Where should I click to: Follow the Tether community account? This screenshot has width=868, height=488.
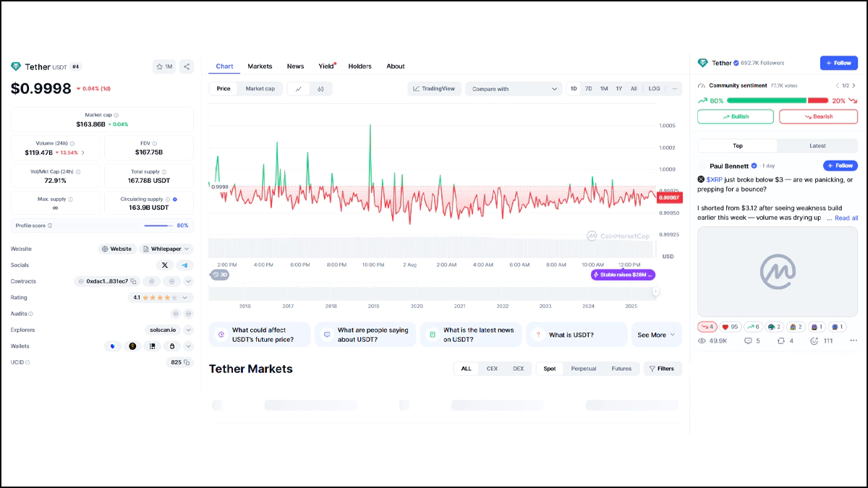point(839,63)
